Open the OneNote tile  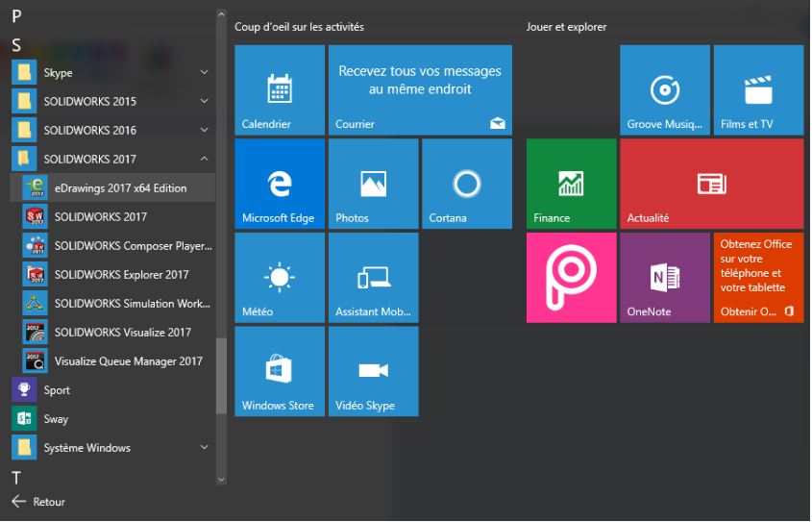[x=665, y=278]
